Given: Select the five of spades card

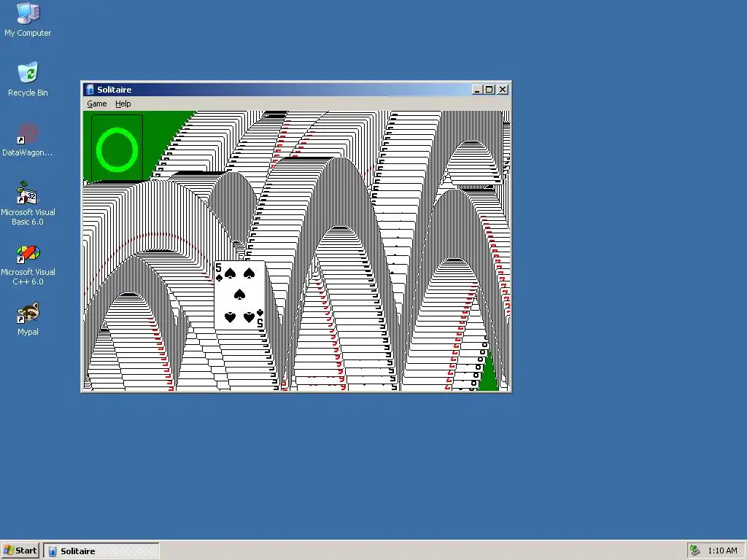Looking at the screenshot, I should point(239,296).
